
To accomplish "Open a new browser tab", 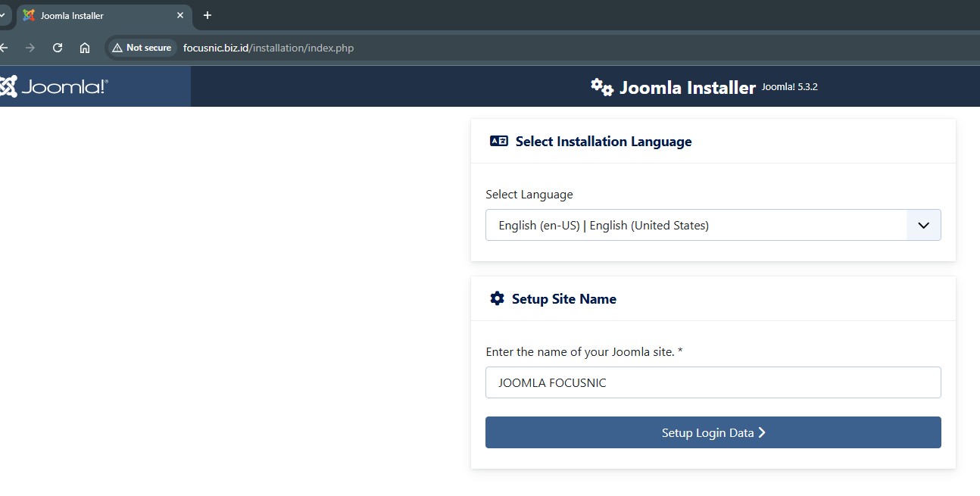I will click(208, 15).
